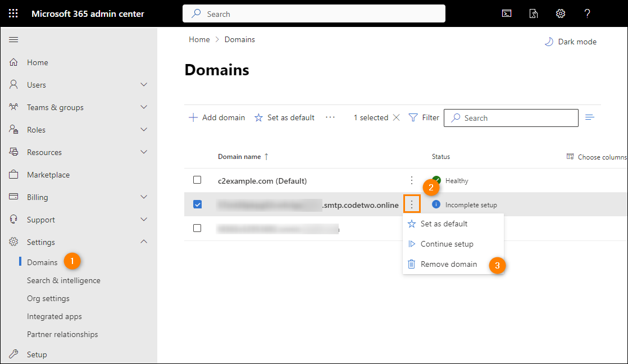Image resolution: width=628 pixels, height=364 pixels.
Task: Choose Continue setup in context menu
Action: pos(453,244)
